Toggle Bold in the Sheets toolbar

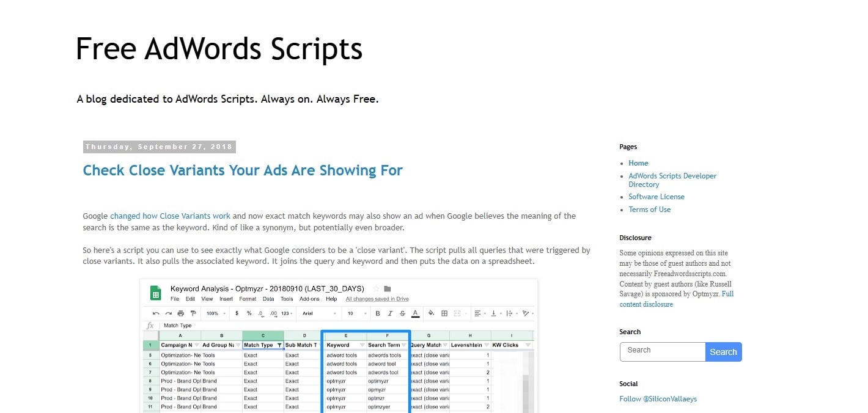click(378, 313)
